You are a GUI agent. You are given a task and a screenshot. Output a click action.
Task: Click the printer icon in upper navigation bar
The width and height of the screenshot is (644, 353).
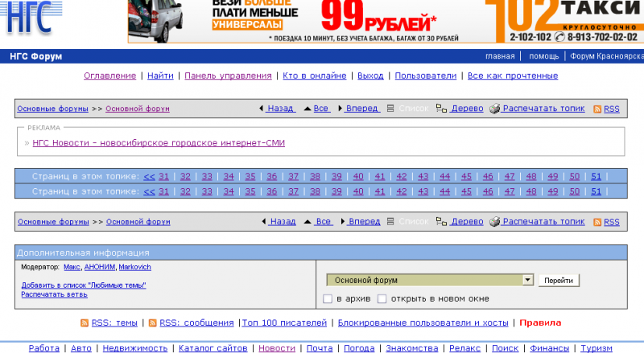[x=495, y=109]
